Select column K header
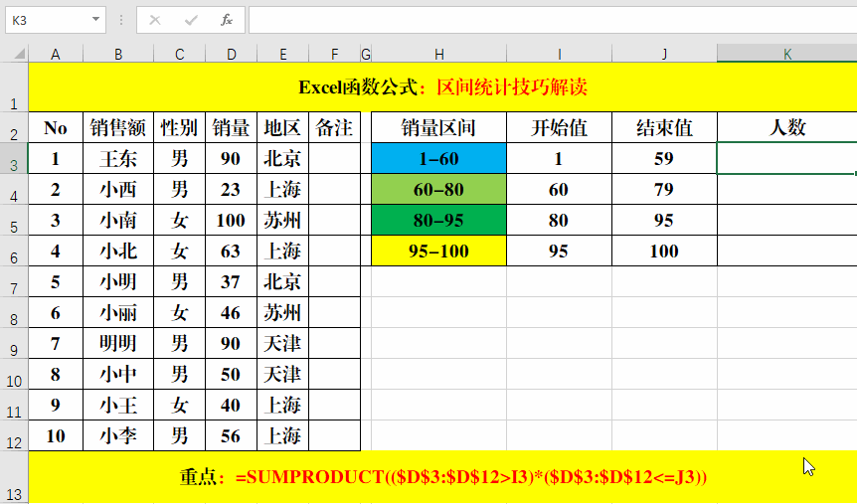857x504 pixels. (x=786, y=54)
